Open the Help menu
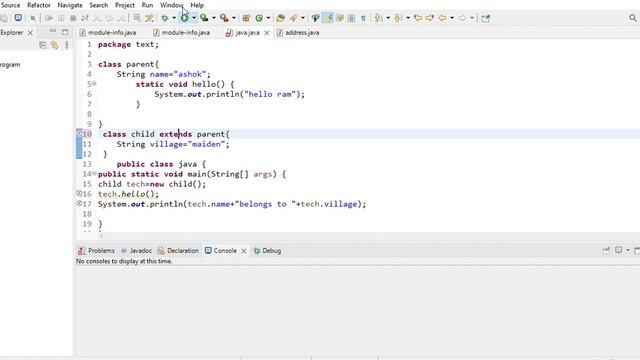 197,5
